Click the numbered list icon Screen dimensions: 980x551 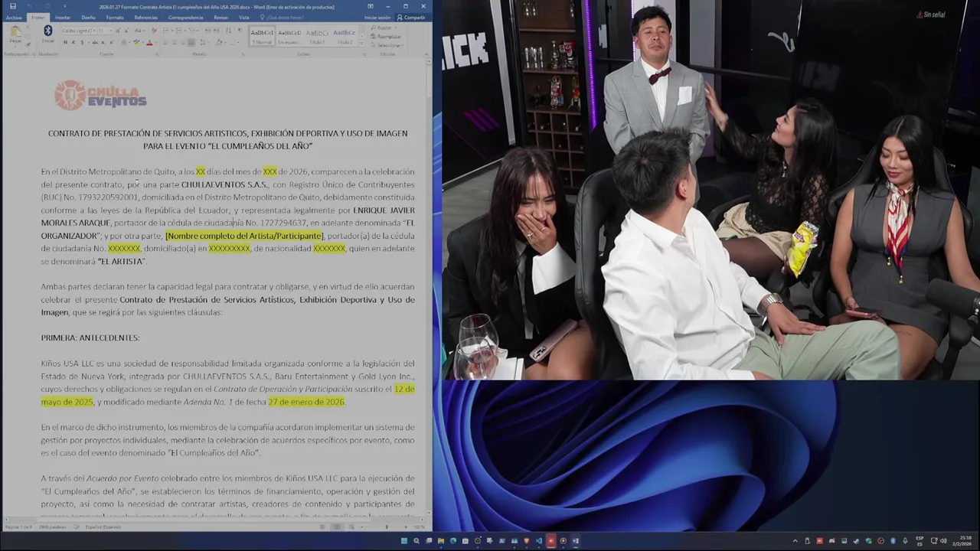[x=178, y=30]
